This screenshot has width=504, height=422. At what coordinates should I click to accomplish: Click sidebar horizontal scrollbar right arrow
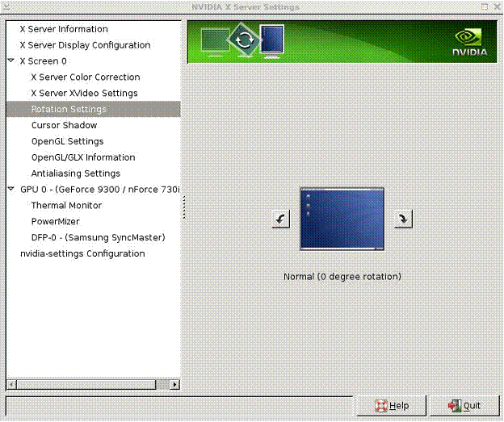[174, 384]
